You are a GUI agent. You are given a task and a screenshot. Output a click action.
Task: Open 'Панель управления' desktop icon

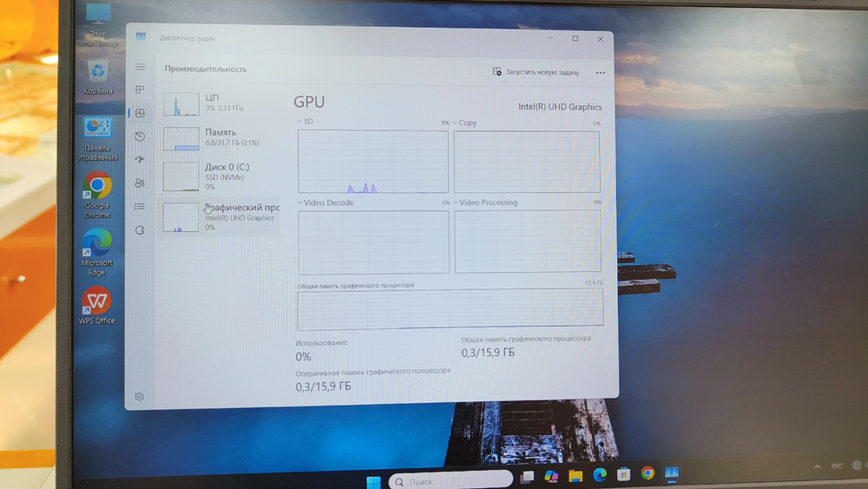[97, 139]
